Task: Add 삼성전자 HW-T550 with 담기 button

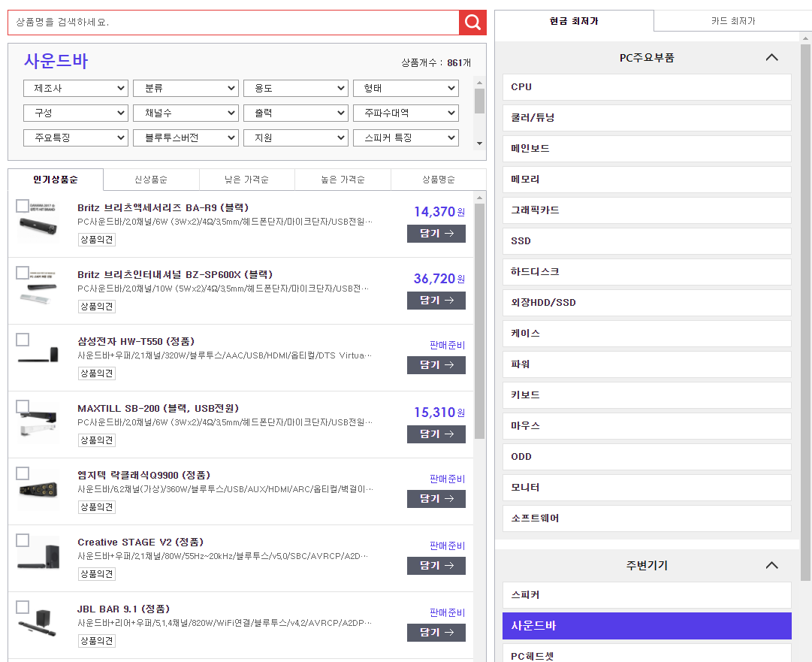Action: [x=436, y=365]
